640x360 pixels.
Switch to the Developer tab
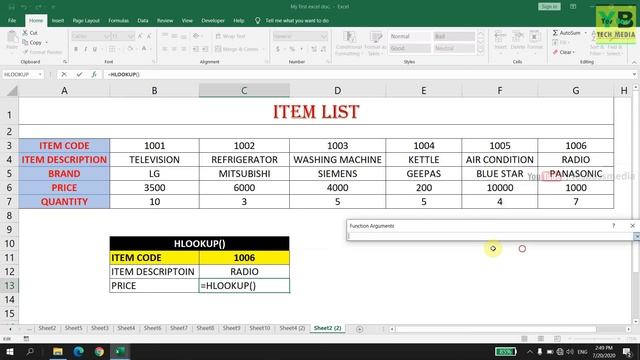coord(213,20)
